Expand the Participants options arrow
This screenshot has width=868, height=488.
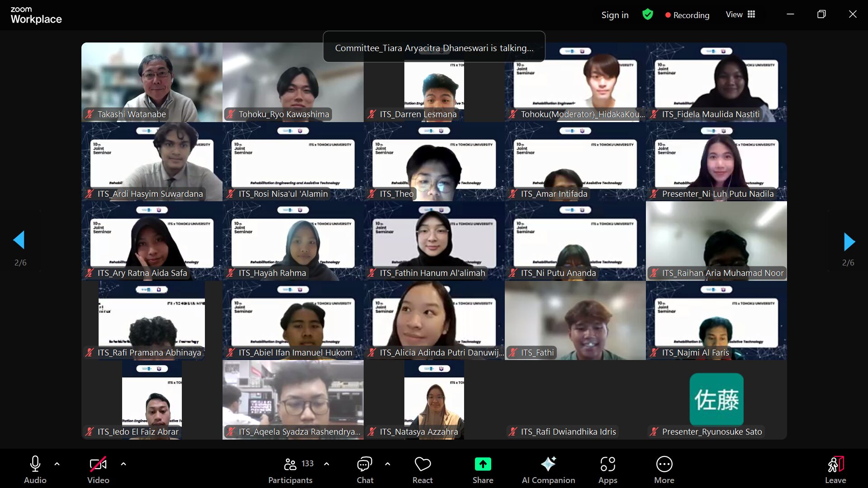pyautogui.click(x=327, y=464)
